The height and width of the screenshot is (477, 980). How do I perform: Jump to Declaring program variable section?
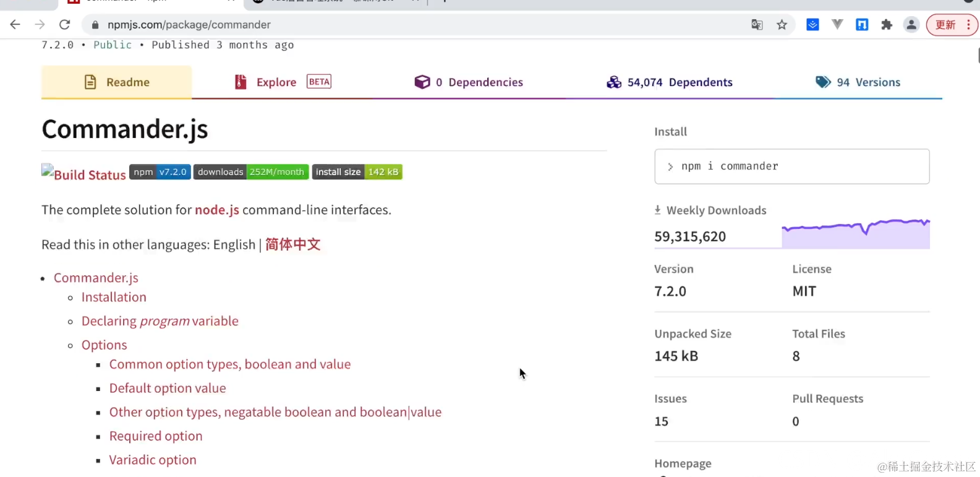pyautogui.click(x=160, y=321)
